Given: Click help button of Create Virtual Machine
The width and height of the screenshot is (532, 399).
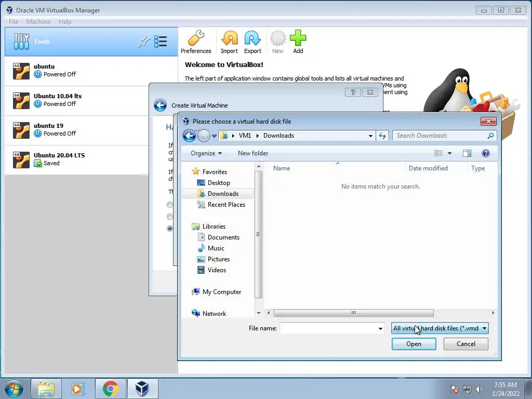Looking at the screenshot, I should [x=353, y=92].
